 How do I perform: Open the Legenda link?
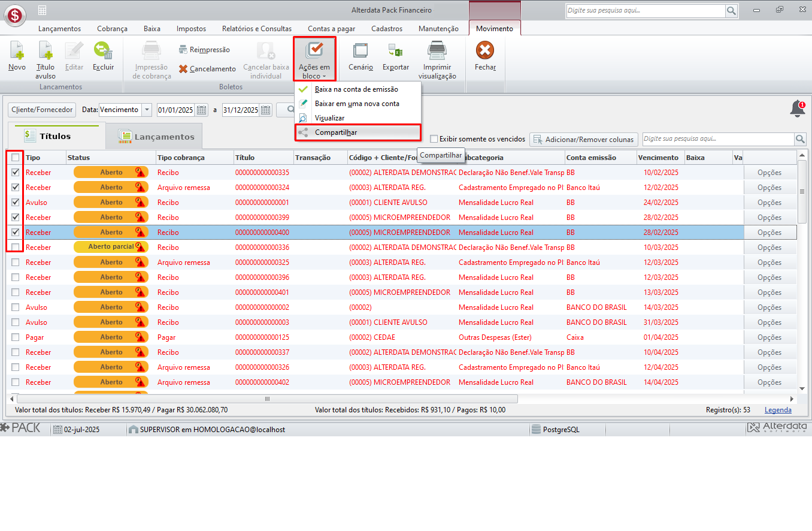[x=778, y=410]
